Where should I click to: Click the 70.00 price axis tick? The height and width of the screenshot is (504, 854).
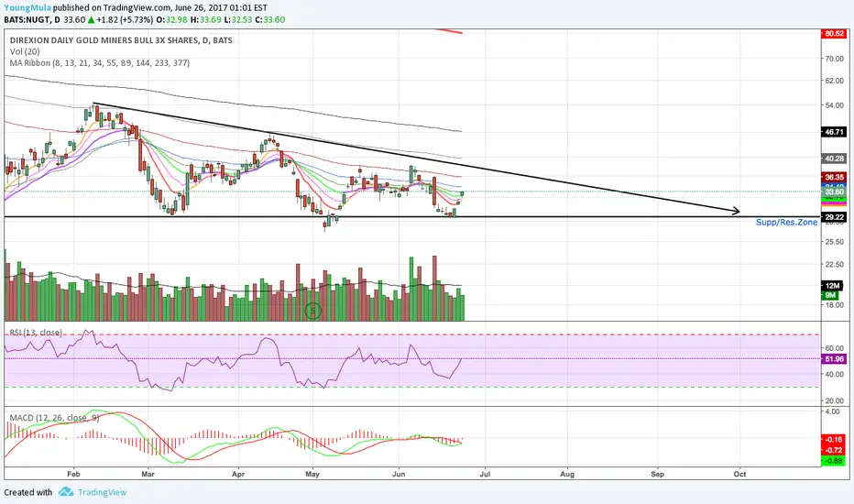pos(835,59)
